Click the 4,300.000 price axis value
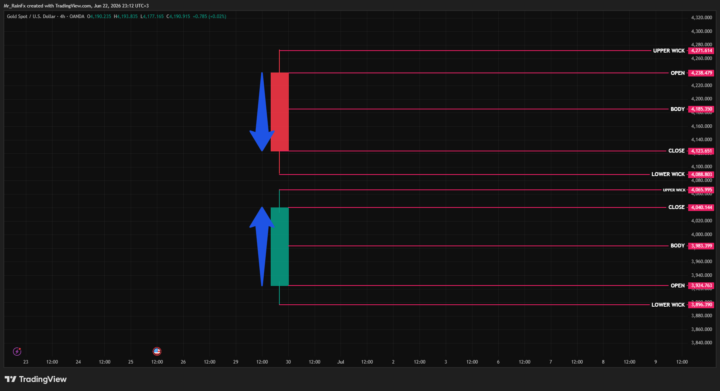 (x=701, y=31)
